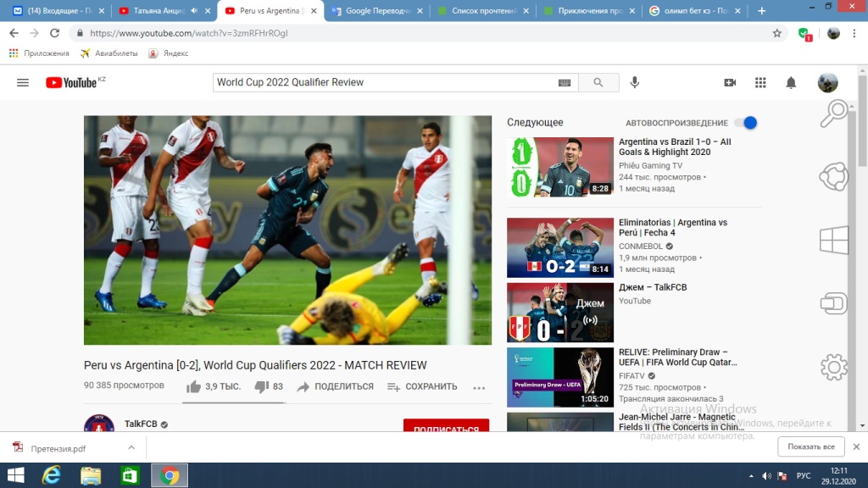Open more actions three-dot menu under video
This screenshot has height=488, width=868.
(x=479, y=387)
